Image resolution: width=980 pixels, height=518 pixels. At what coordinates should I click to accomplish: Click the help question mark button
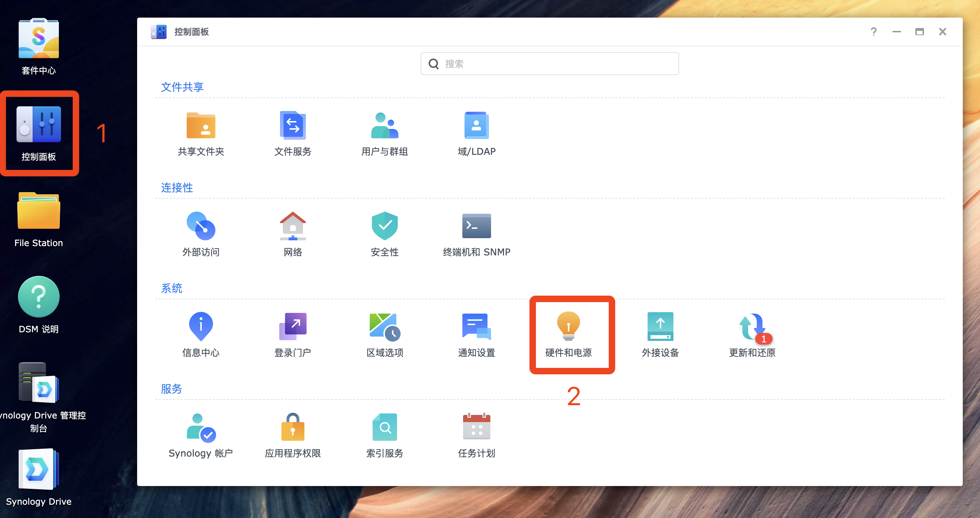(874, 32)
